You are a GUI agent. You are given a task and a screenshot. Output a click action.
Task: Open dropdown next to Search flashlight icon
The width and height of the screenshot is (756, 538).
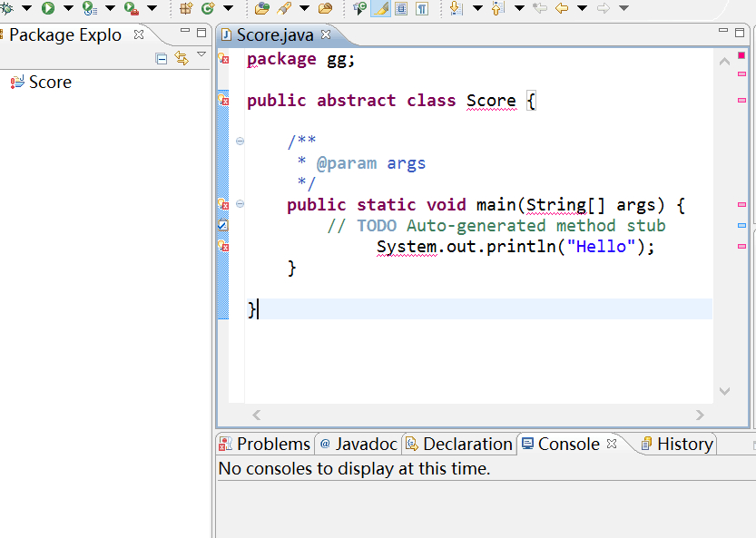(x=305, y=8)
